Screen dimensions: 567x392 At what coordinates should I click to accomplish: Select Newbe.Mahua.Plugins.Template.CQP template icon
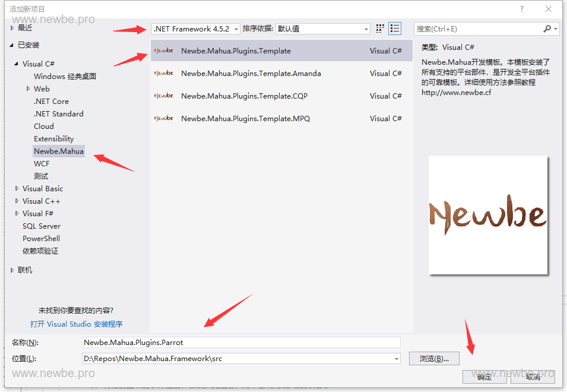[x=163, y=96]
